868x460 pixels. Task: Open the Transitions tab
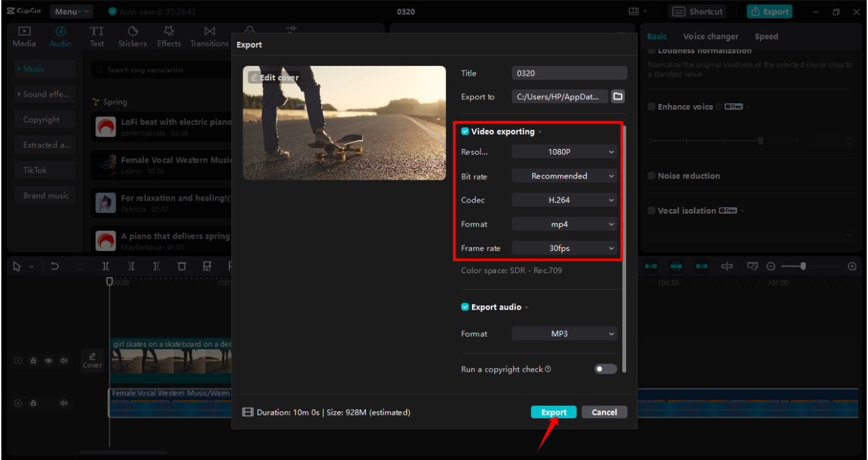click(x=209, y=36)
